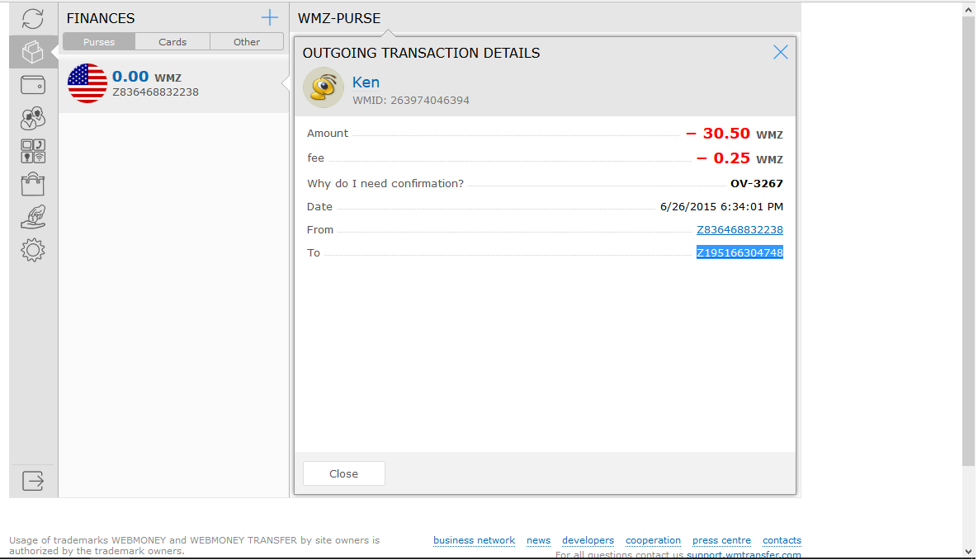Click Ken's avatar image
This screenshot has height=560, width=978.
(323, 87)
